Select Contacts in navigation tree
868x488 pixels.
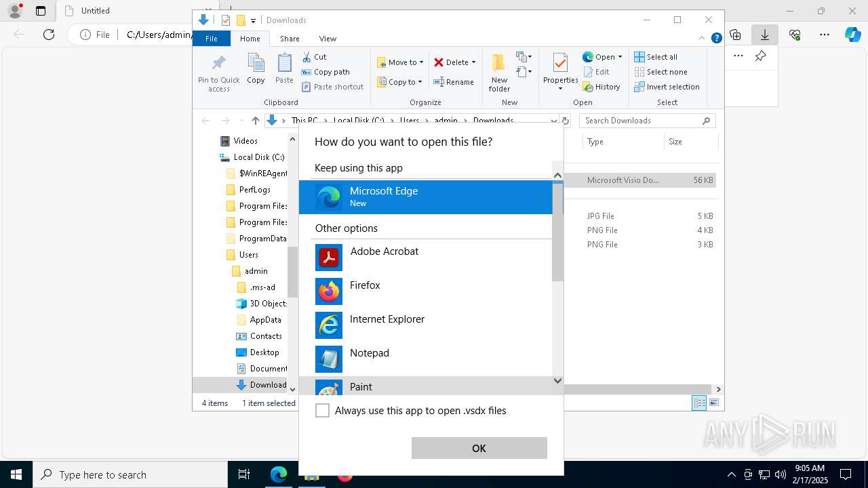[259, 336]
